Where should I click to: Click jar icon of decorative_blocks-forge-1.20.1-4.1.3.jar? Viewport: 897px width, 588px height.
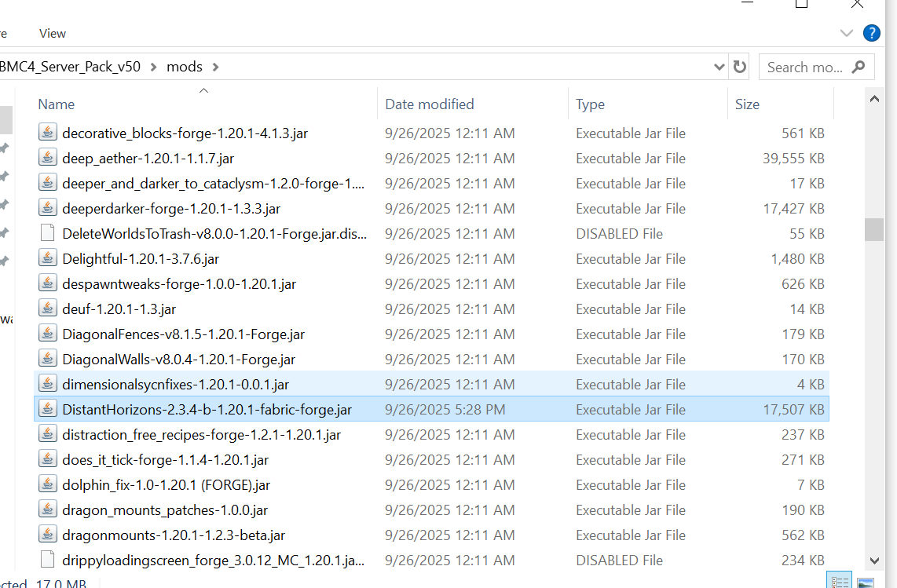coord(47,133)
